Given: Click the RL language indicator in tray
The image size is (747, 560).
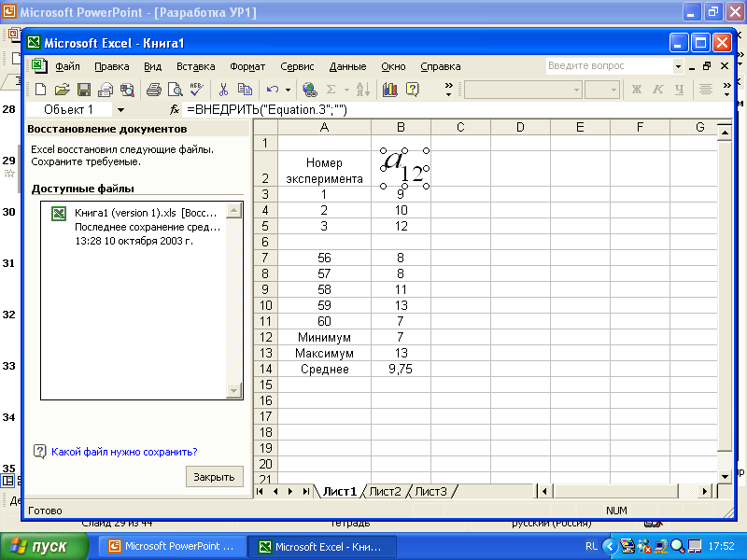Looking at the screenshot, I should (591, 547).
